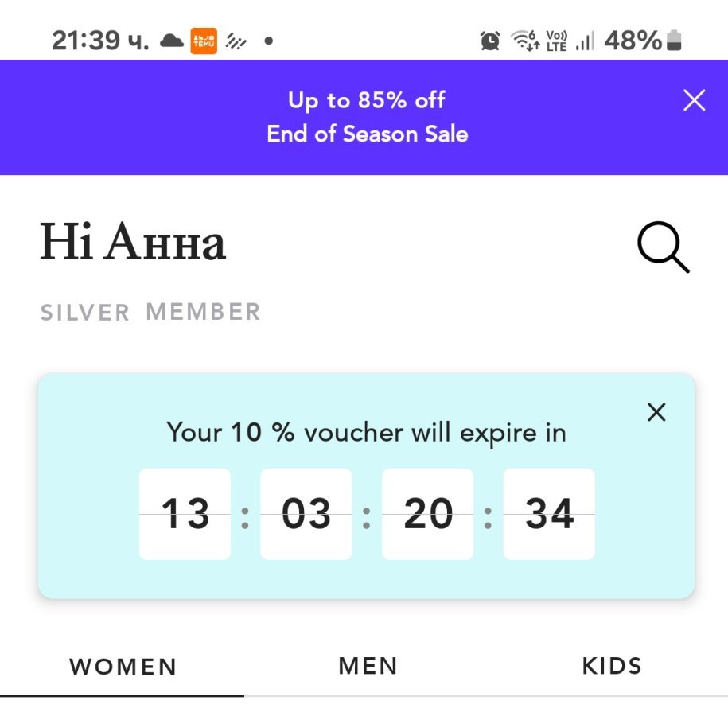Tap the battery icon in status bar
Image resolution: width=728 pixels, height=720 pixels.
tap(675, 41)
